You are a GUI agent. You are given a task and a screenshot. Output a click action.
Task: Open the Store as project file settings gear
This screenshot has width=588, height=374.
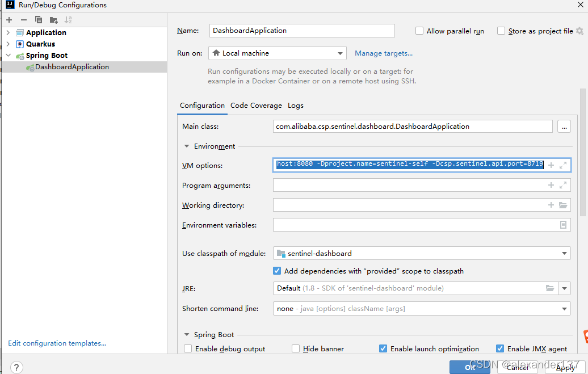579,31
